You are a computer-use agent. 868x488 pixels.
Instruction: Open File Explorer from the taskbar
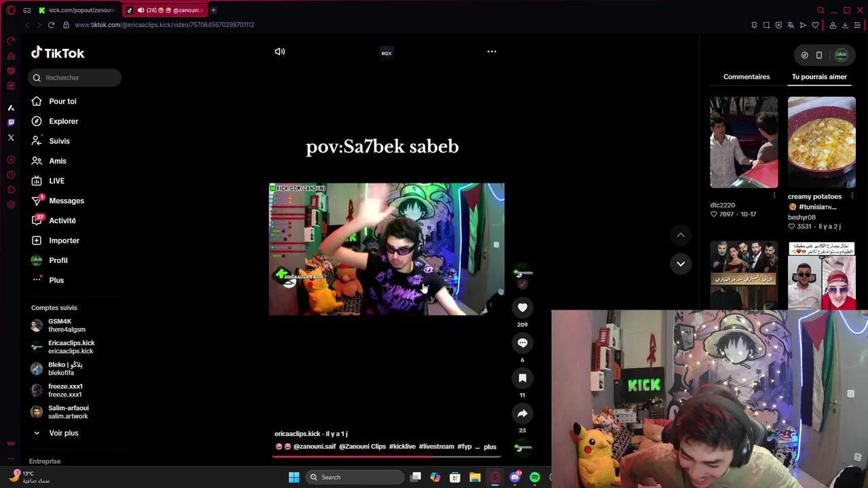click(x=475, y=477)
